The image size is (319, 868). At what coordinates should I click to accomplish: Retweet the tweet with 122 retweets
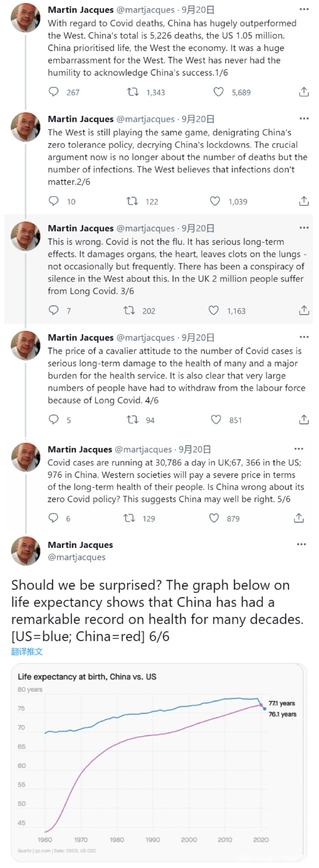pyautogui.click(x=132, y=201)
